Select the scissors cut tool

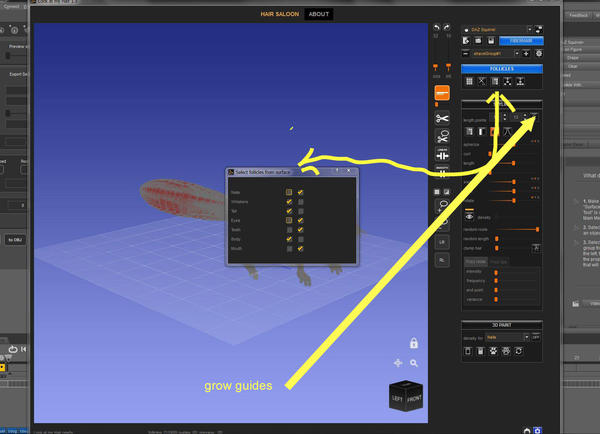click(x=442, y=119)
